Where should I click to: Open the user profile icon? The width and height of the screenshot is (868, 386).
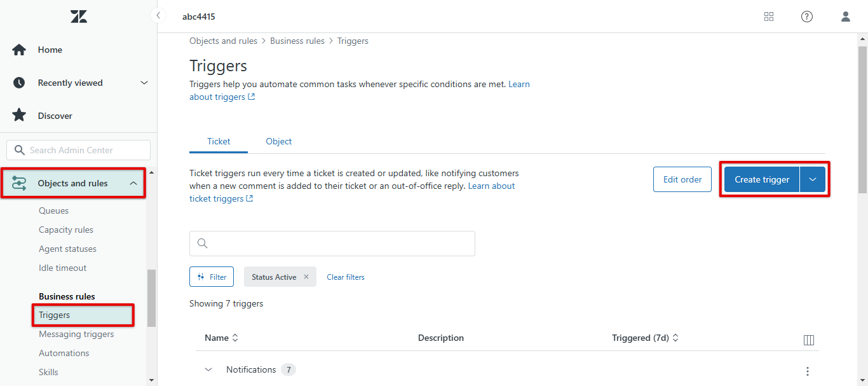click(846, 17)
